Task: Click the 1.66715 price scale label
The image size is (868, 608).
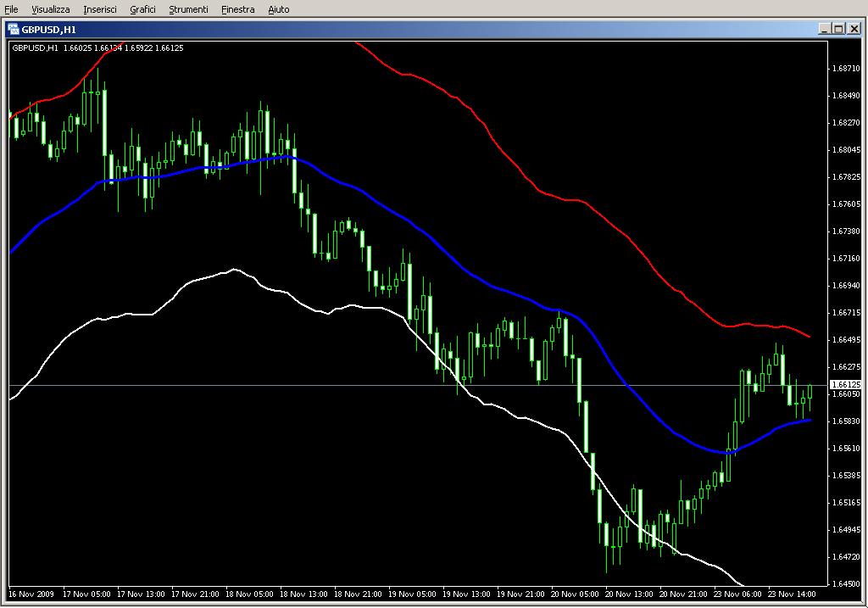Action: pyautogui.click(x=847, y=312)
